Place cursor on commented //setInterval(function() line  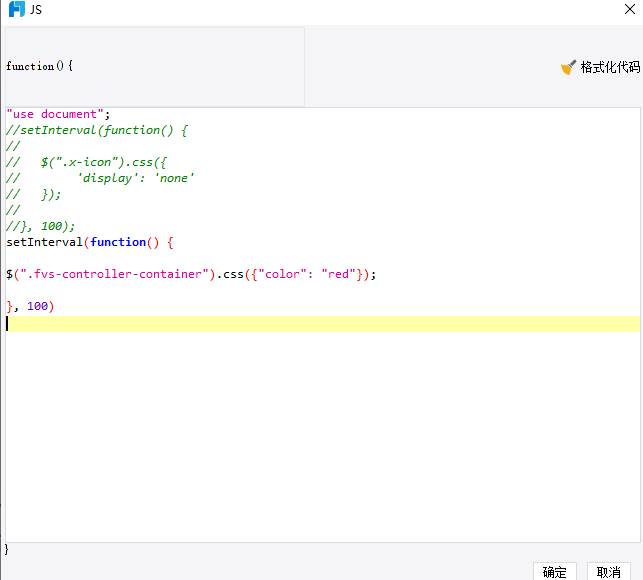point(97,130)
